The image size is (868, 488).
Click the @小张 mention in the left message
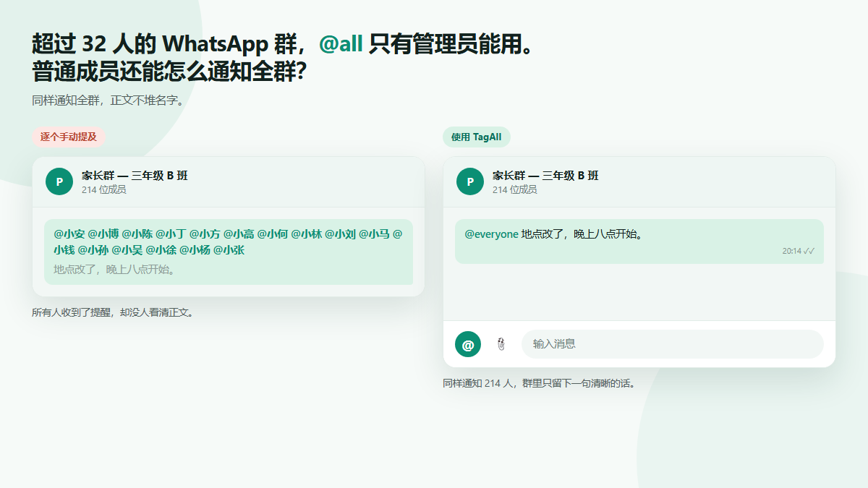click(x=229, y=250)
